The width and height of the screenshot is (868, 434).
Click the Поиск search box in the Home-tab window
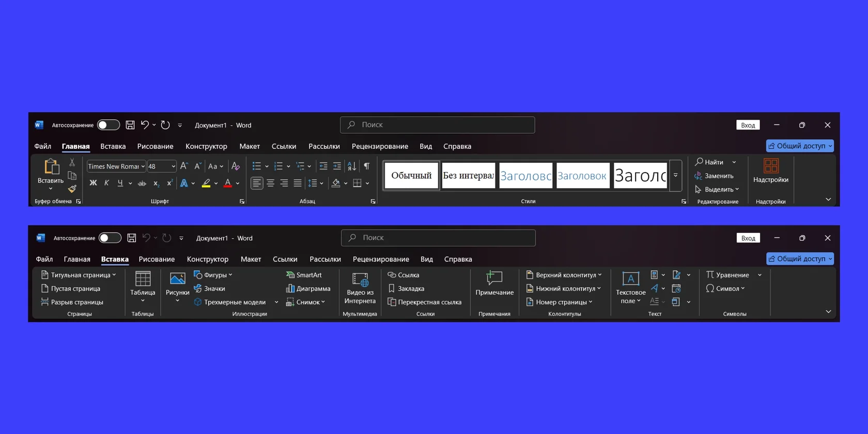(x=438, y=125)
